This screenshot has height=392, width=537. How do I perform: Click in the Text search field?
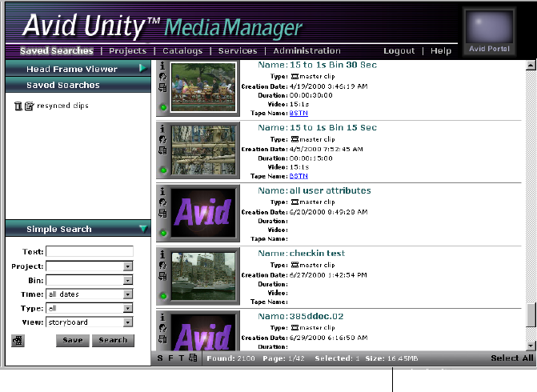click(x=90, y=252)
